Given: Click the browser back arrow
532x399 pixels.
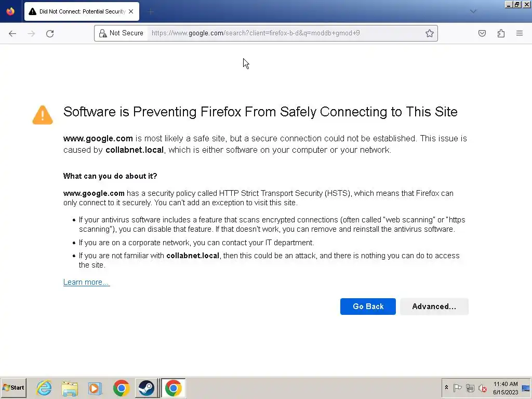Looking at the screenshot, I should (x=12, y=33).
